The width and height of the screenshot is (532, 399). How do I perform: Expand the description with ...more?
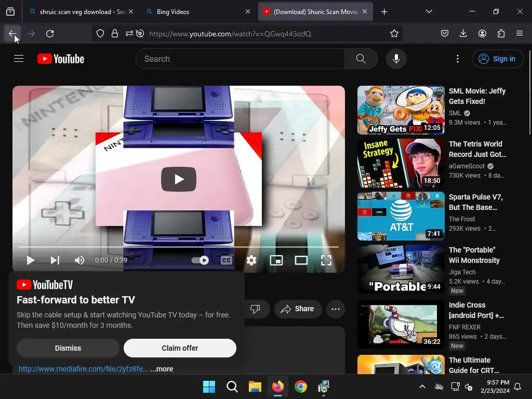coord(162,369)
